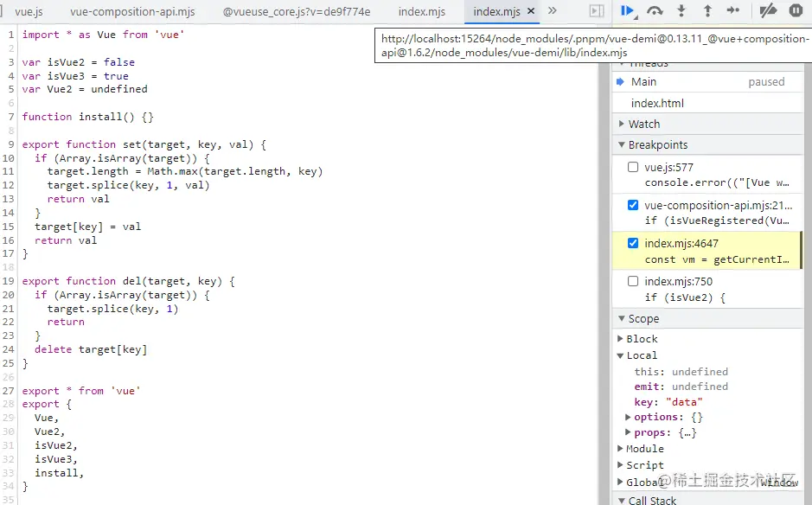The height and width of the screenshot is (505, 812).
Task: Click 'var isVue2 = false' line
Action: click(78, 62)
